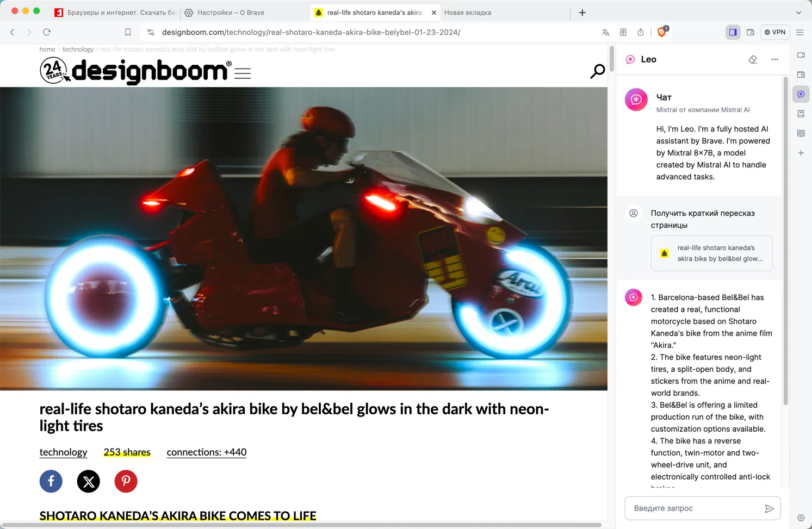Open the Leo panel more options menu

pyautogui.click(x=775, y=59)
